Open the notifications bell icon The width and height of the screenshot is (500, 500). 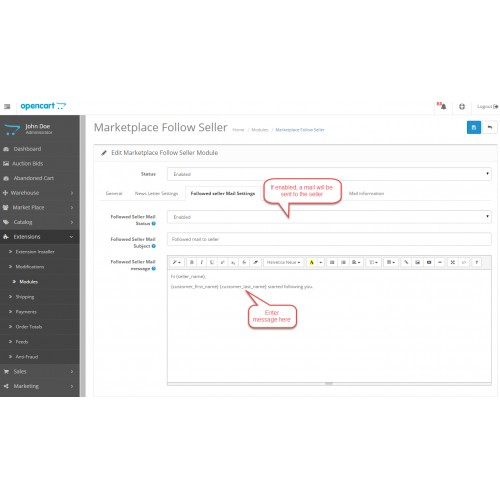[443, 106]
